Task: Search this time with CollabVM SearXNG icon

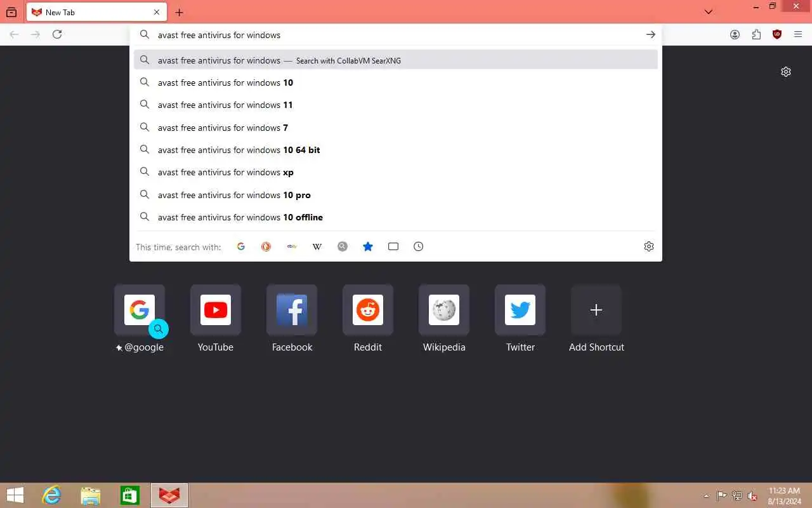Action: coord(343,246)
